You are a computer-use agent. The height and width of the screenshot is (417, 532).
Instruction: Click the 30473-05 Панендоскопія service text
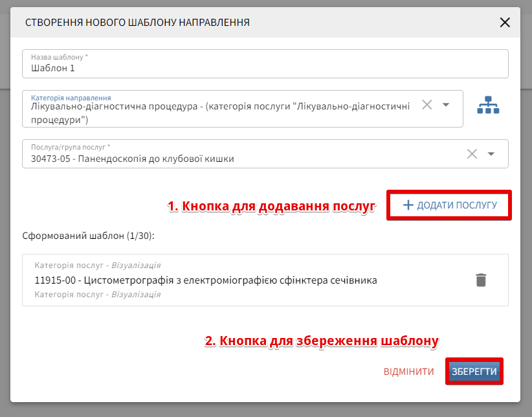tap(133, 159)
